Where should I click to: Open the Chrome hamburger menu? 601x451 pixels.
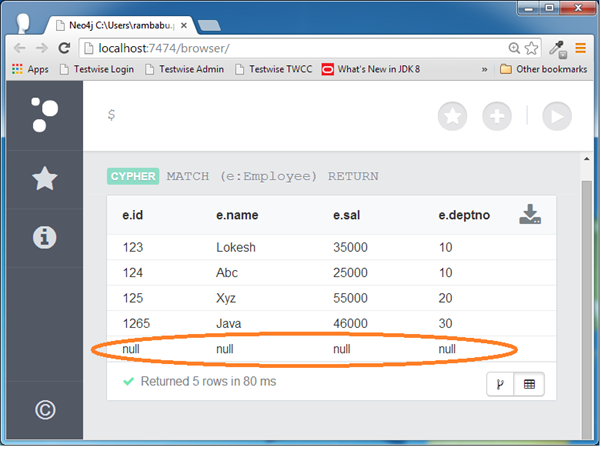coord(581,48)
